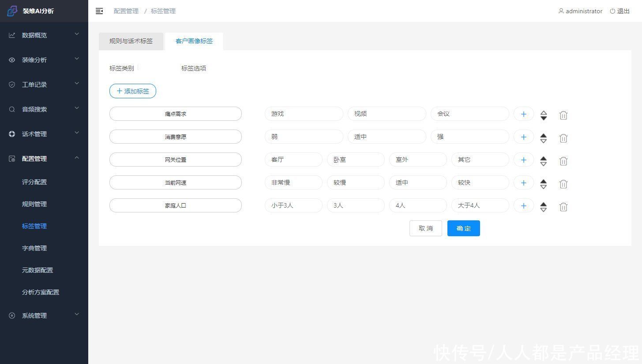Screen dimensions: 642x364
Task: Collapse the 配置管理 menu chevron
Action: pyautogui.click(x=77, y=157)
